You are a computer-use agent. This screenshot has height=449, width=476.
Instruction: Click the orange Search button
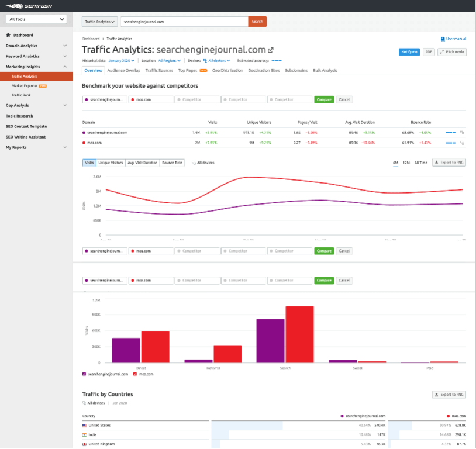(257, 22)
